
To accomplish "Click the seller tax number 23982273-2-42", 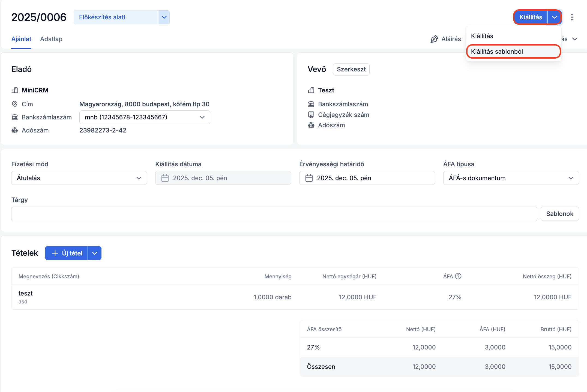I will 103,130.
